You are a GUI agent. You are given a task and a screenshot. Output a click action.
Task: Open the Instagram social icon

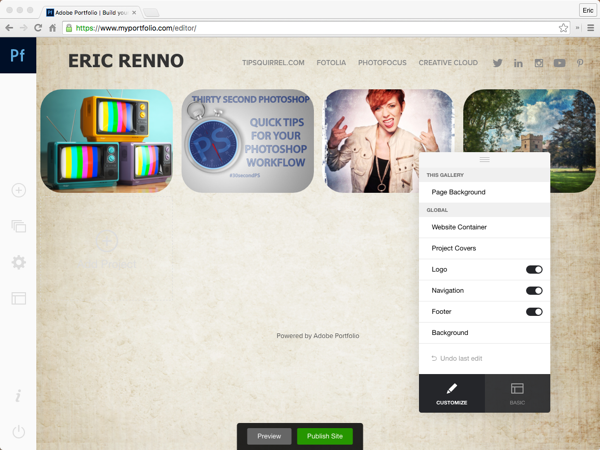coord(539,63)
